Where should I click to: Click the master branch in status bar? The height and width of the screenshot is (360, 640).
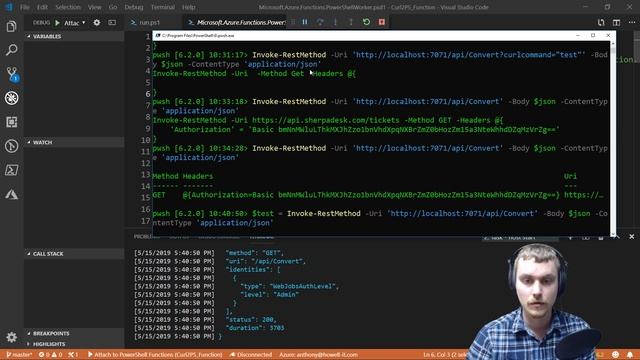click(19, 355)
